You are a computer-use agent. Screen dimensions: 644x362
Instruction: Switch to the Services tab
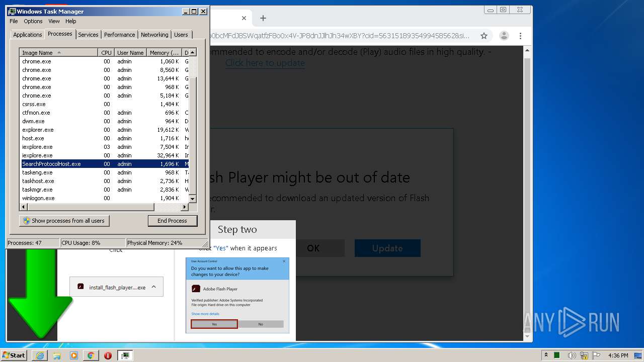[88, 35]
